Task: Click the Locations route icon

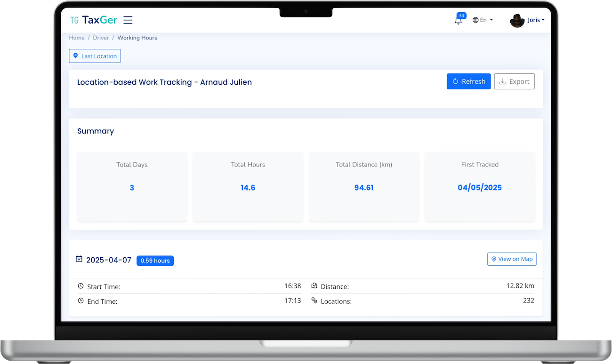Action: [x=314, y=301]
